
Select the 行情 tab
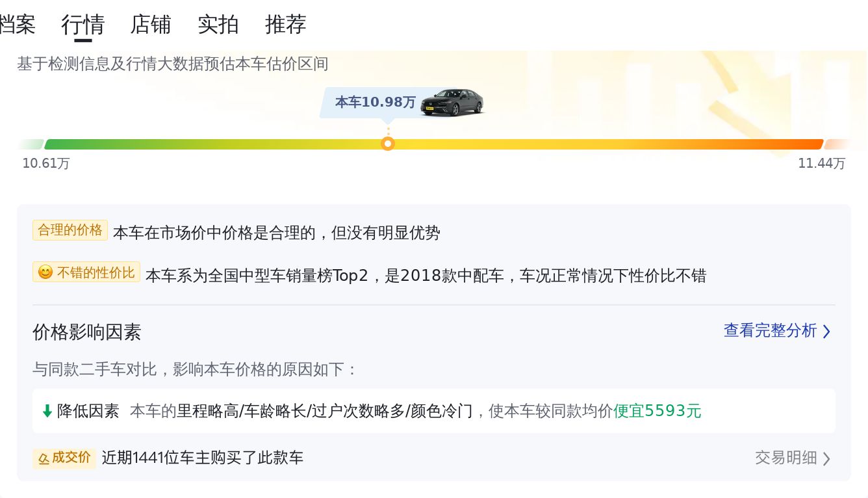83,25
